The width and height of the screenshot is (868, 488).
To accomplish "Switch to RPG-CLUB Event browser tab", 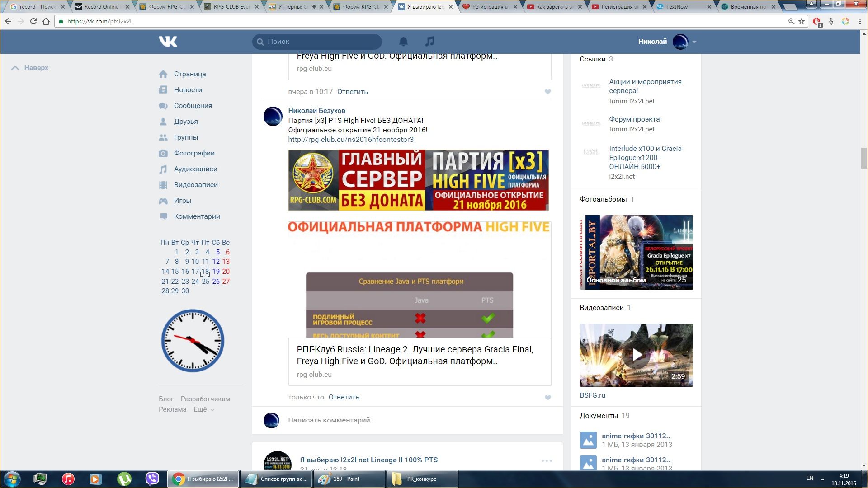I will tap(231, 7).
